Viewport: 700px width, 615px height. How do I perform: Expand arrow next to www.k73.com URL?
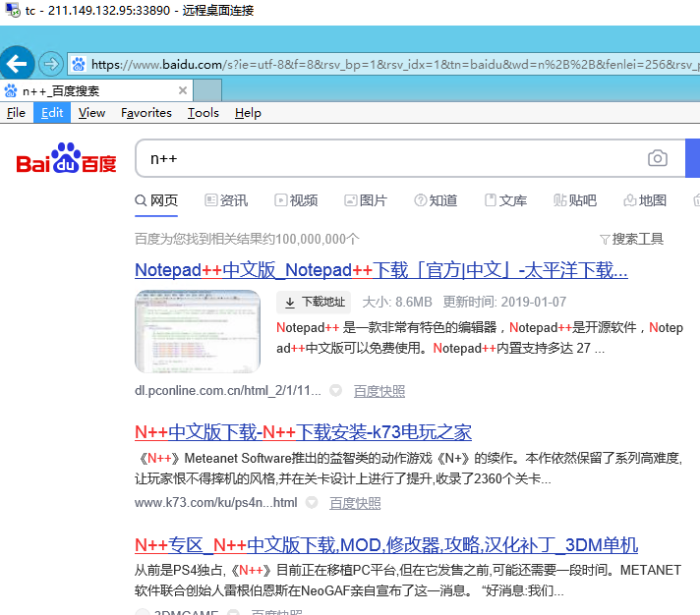(x=312, y=503)
